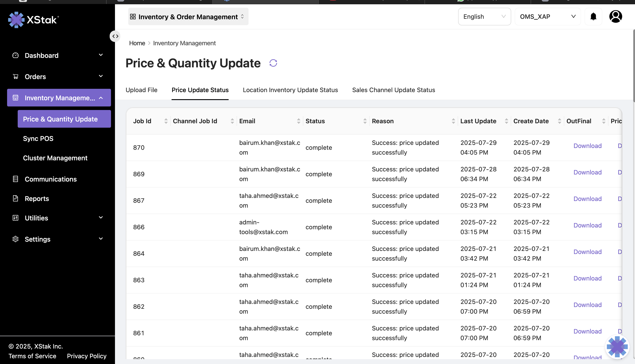The image size is (635, 364).
Task: Toggle sorting on the Status column
Action: 365,121
